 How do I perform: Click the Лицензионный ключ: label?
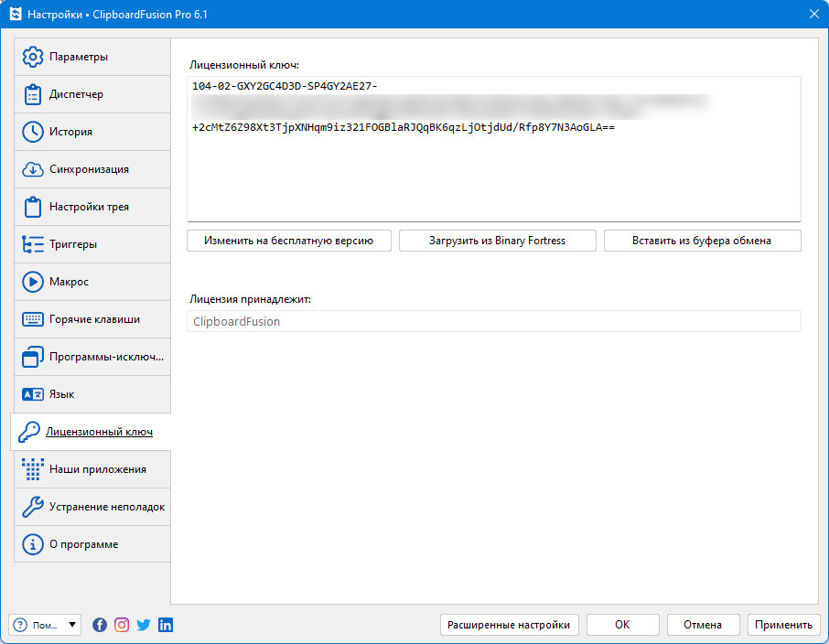coord(244,65)
